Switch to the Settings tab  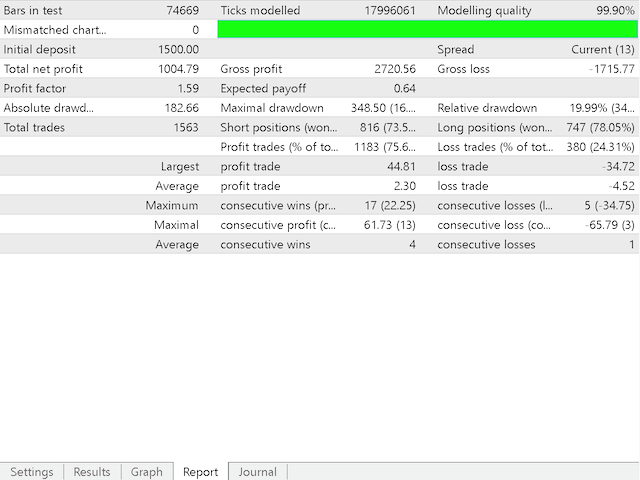point(32,472)
